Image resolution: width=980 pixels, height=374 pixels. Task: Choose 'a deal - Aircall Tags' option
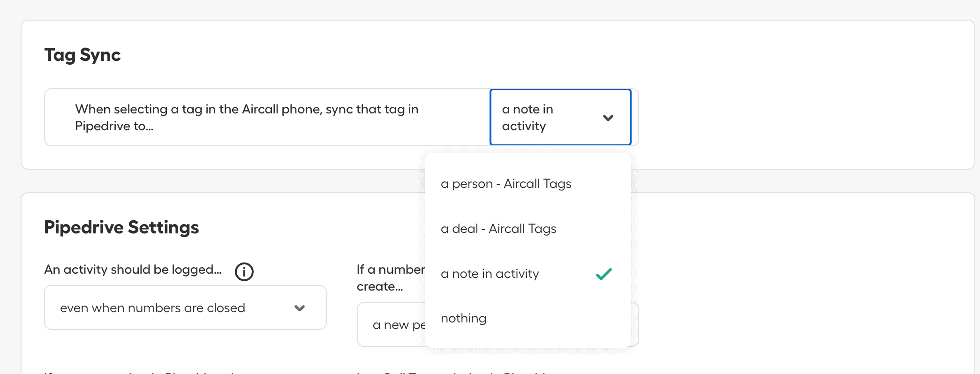pyautogui.click(x=528, y=229)
